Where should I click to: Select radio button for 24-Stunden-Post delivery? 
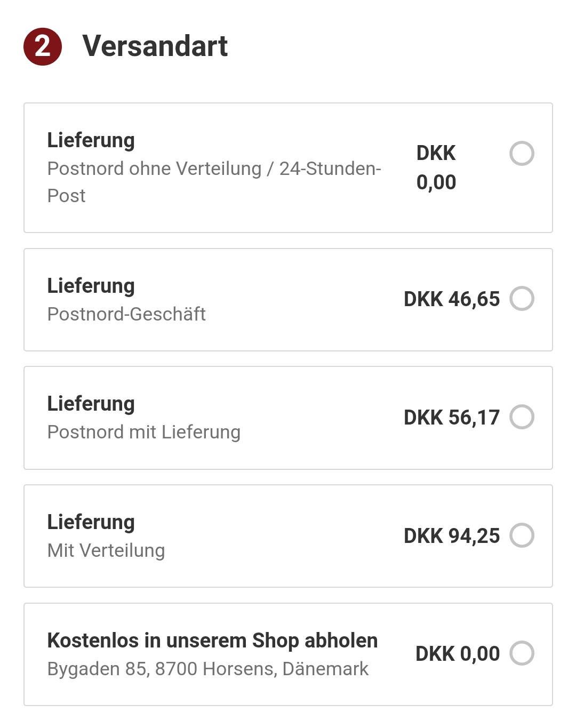(x=522, y=154)
